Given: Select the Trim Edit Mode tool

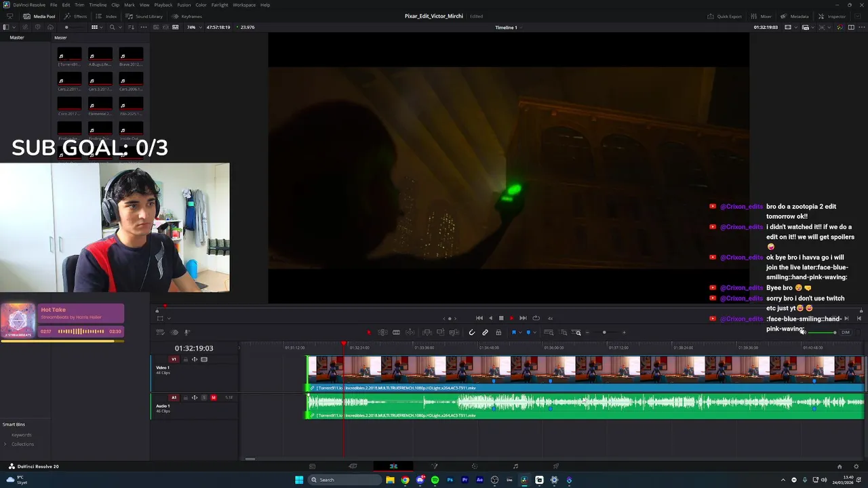Looking at the screenshot, I should [x=382, y=332].
